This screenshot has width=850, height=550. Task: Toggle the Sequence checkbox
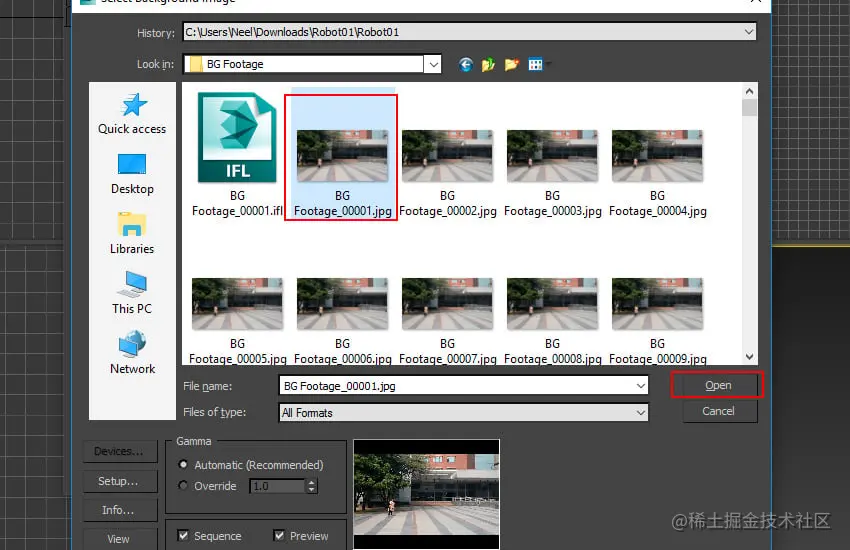(183, 535)
